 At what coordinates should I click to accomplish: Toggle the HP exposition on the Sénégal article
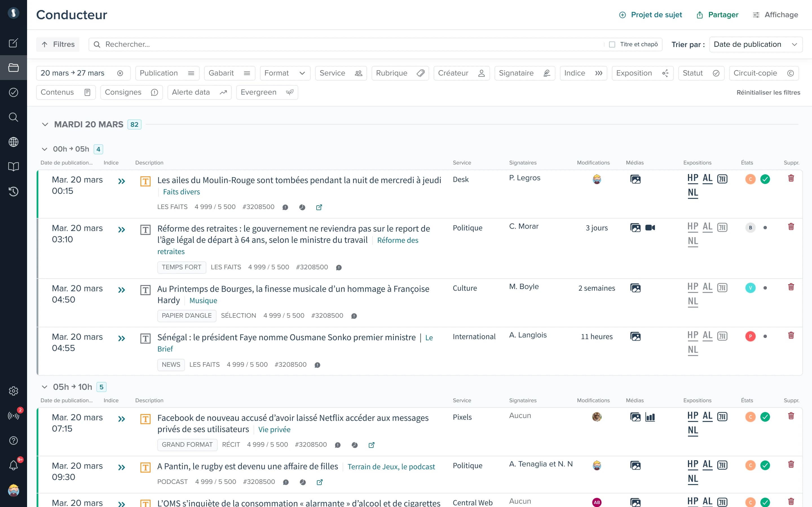(x=692, y=335)
